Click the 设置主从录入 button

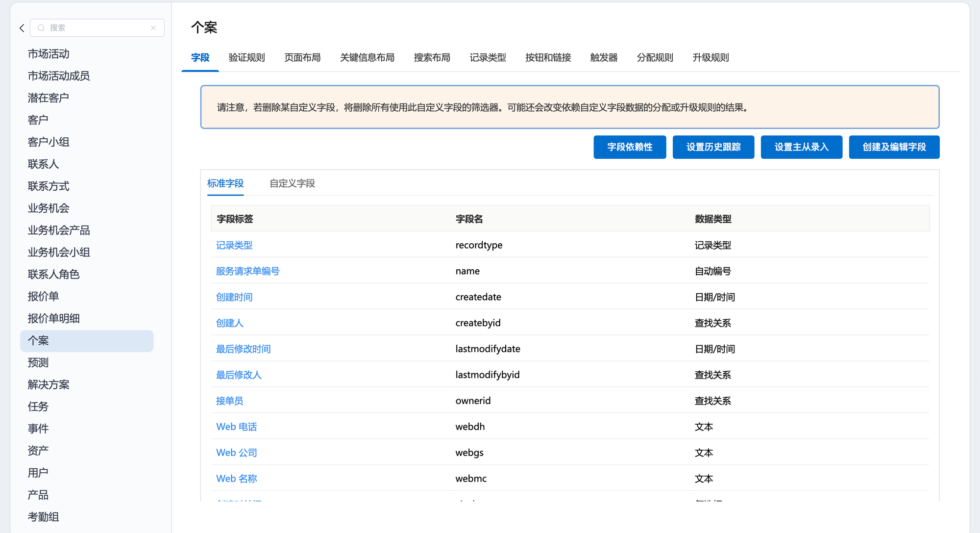coord(801,147)
